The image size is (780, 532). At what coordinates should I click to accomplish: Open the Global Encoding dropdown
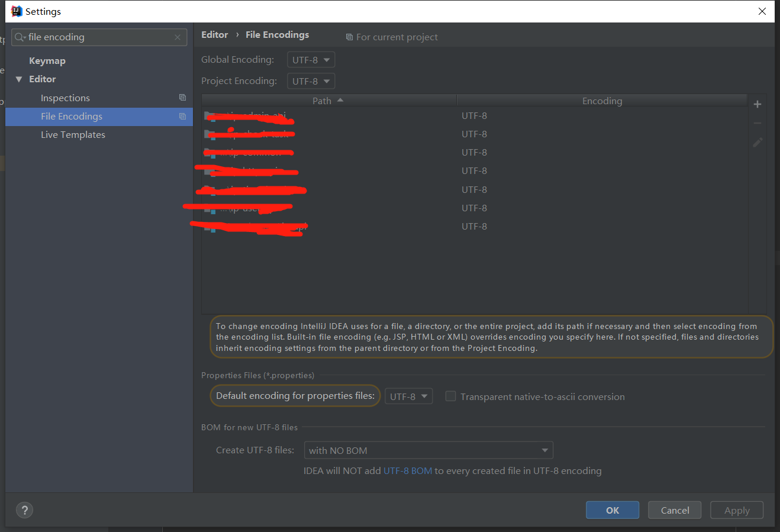pyautogui.click(x=311, y=59)
